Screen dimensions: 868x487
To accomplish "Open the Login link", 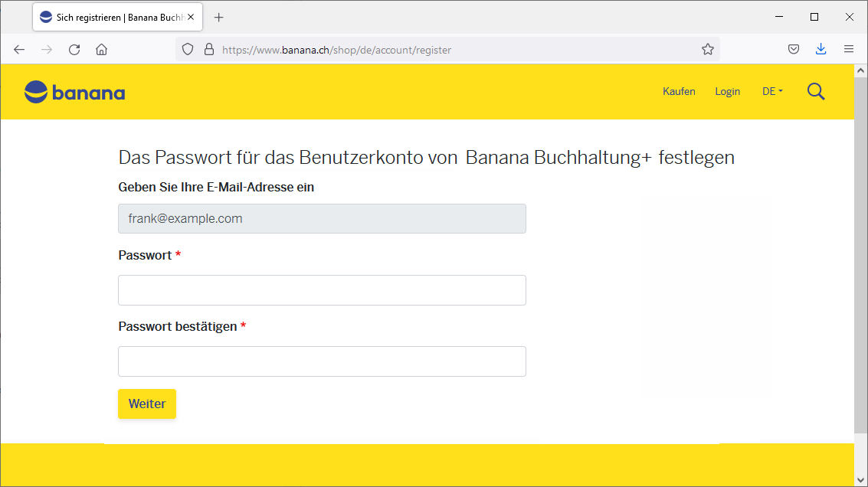I will pyautogui.click(x=727, y=91).
